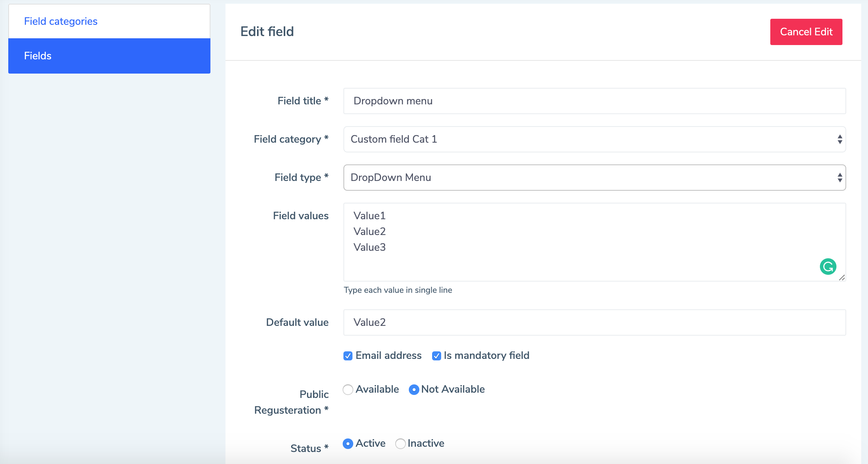Uncheck the Is mandatory field checkbox

coord(436,356)
